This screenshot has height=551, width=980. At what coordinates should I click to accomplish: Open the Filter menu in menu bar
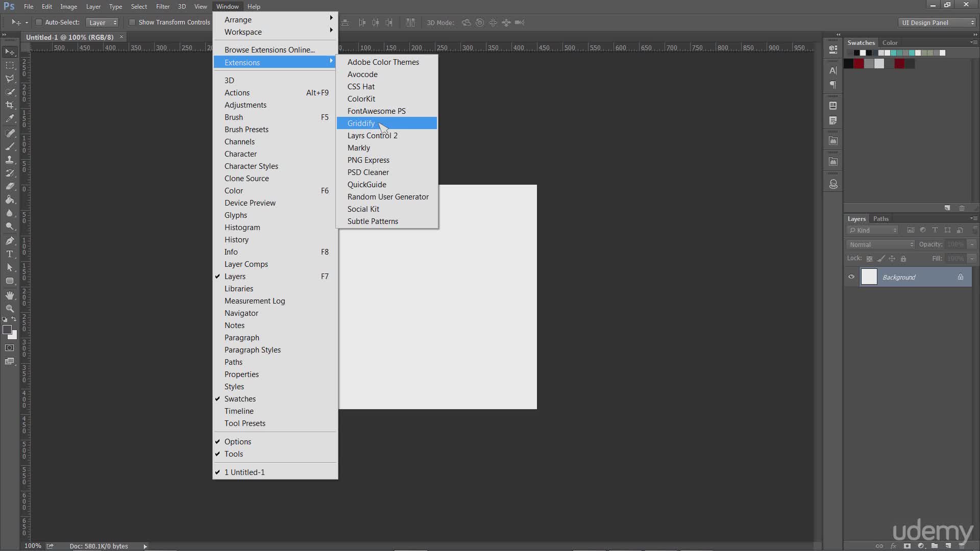(163, 6)
